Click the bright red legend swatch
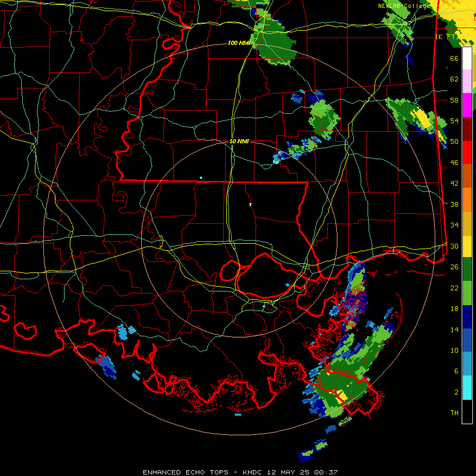476x476 pixels. [x=467, y=152]
